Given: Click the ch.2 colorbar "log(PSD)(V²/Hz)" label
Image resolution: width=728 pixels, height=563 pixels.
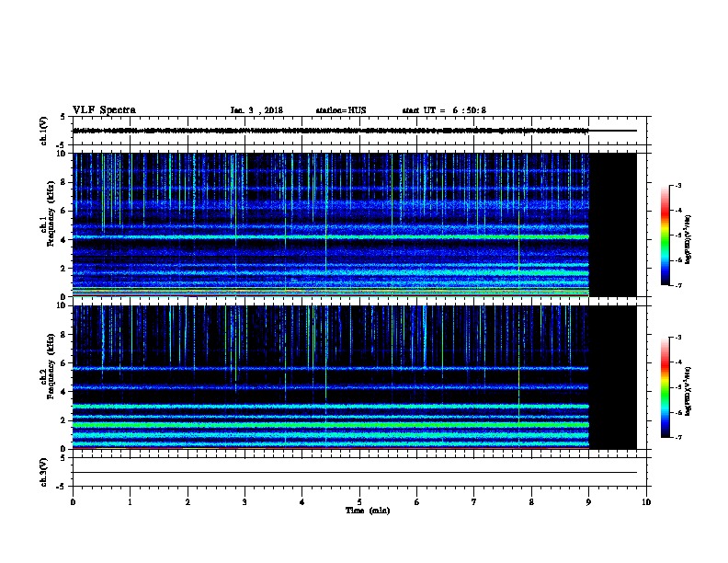Looking at the screenshot, I should (x=688, y=391).
